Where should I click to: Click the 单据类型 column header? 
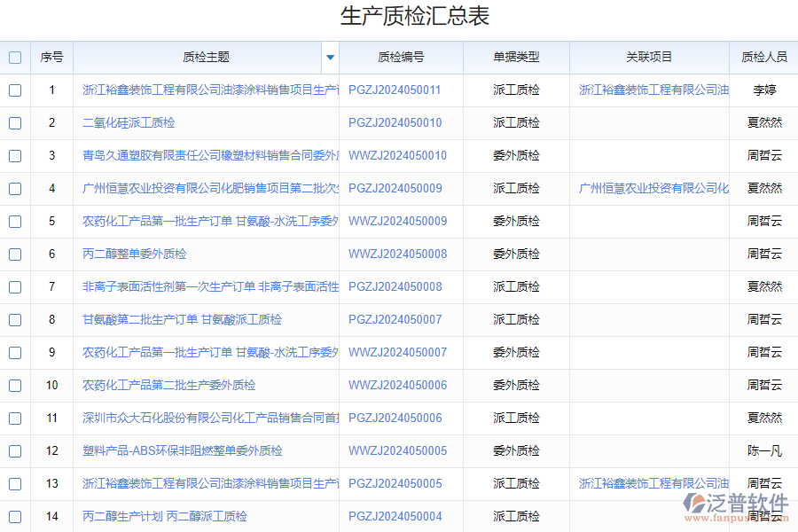516,58
